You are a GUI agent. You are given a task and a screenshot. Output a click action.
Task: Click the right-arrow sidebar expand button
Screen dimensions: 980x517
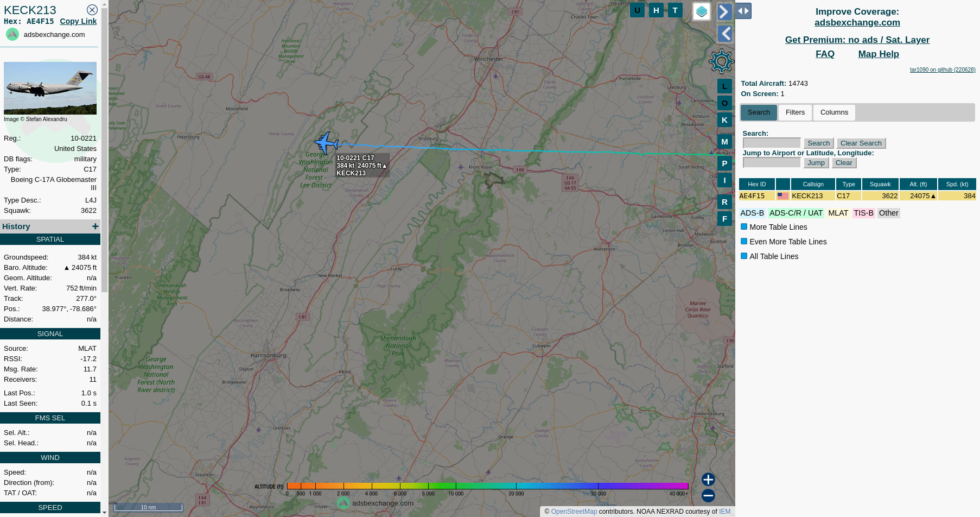pyautogui.click(x=725, y=11)
